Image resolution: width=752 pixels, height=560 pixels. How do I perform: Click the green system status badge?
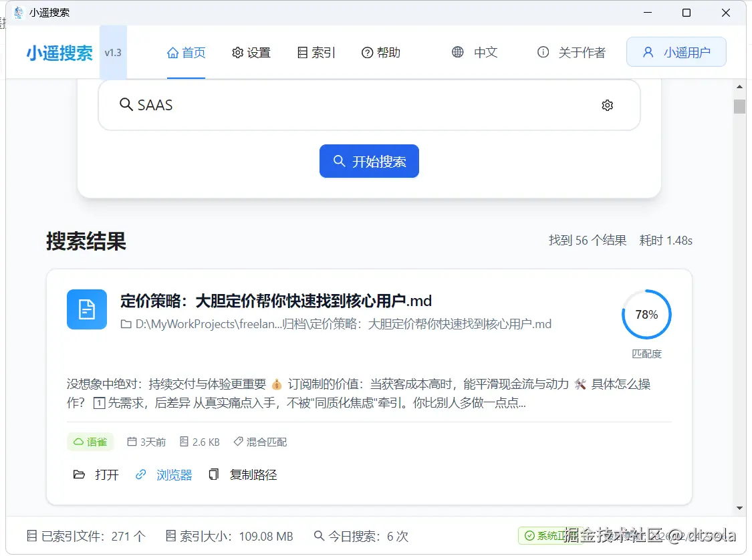(551, 535)
